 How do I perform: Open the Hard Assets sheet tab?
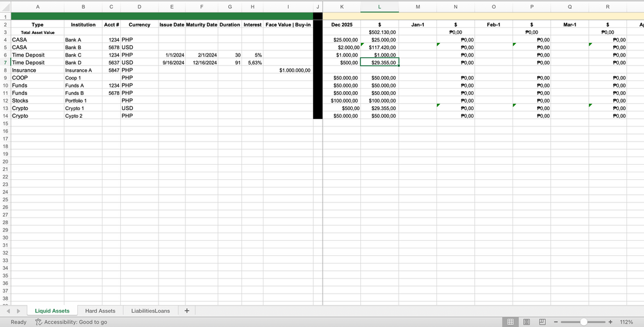click(100, 311)
